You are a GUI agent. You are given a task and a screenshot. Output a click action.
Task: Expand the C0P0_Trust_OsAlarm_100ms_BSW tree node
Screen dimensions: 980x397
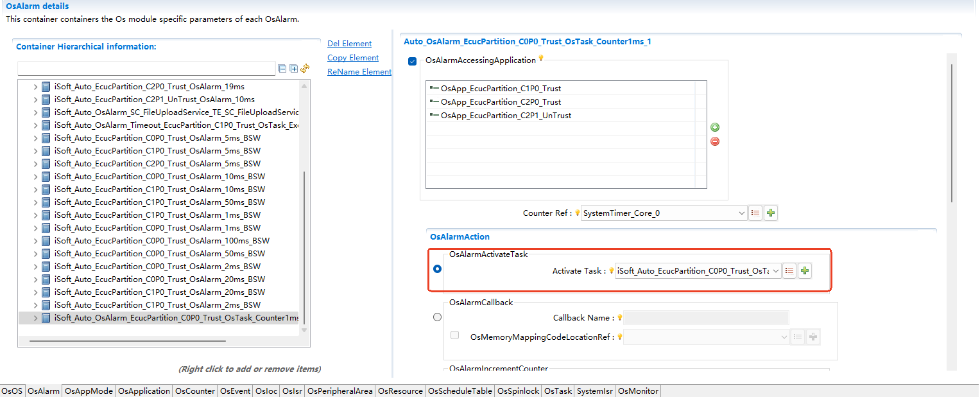[35, 241]
